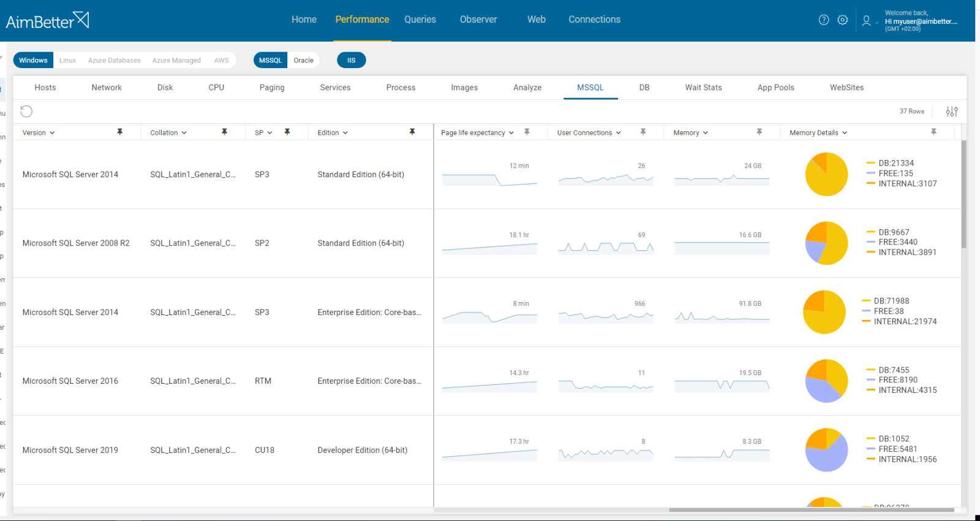Pin the Collation column
This screenshot has width=980, height=521.
coord(225,132)
